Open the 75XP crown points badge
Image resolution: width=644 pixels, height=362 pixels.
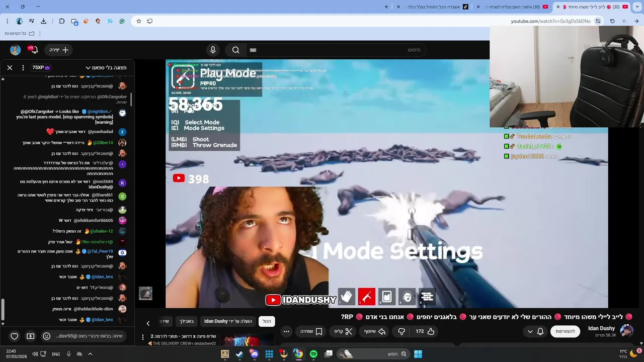point(41,67)
